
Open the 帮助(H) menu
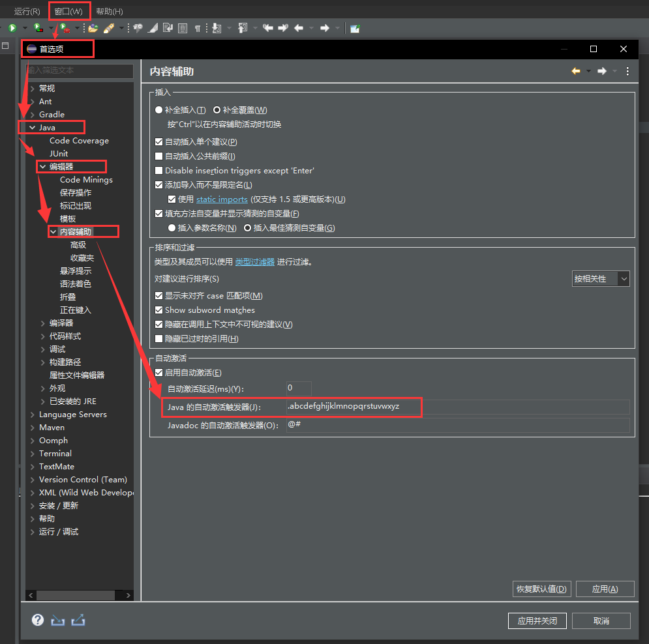[109, 11]
